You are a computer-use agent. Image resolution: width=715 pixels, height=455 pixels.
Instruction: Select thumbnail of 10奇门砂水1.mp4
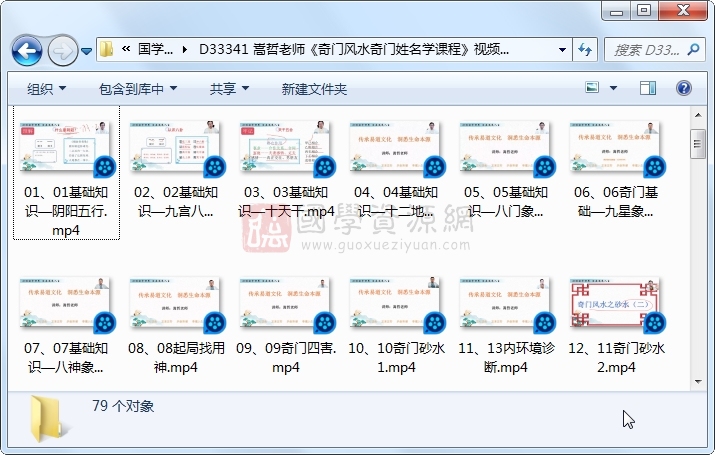pos(396,304)
